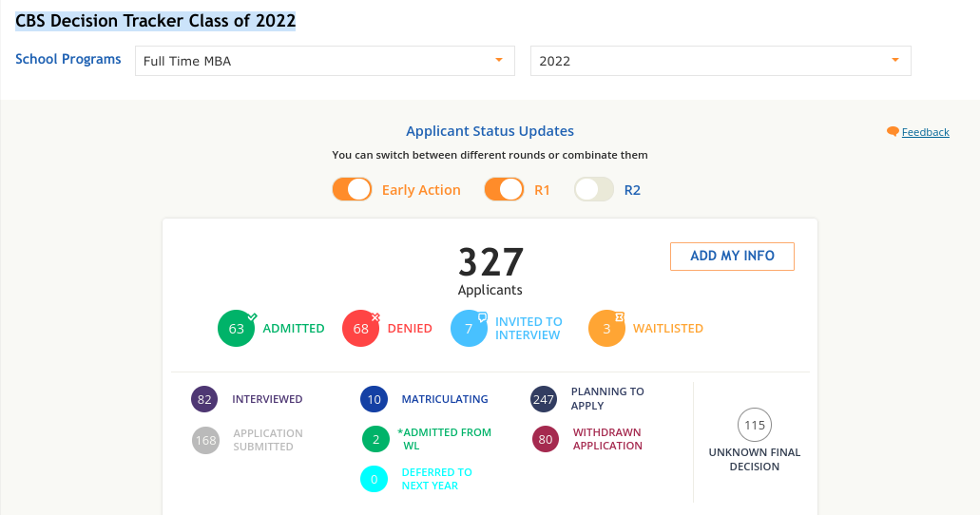Click the INVITED TO INTERVIEW label
Image resolution: width=980 pixels, height=515 pixels.
pyautogui.click(x=528, y=328)
